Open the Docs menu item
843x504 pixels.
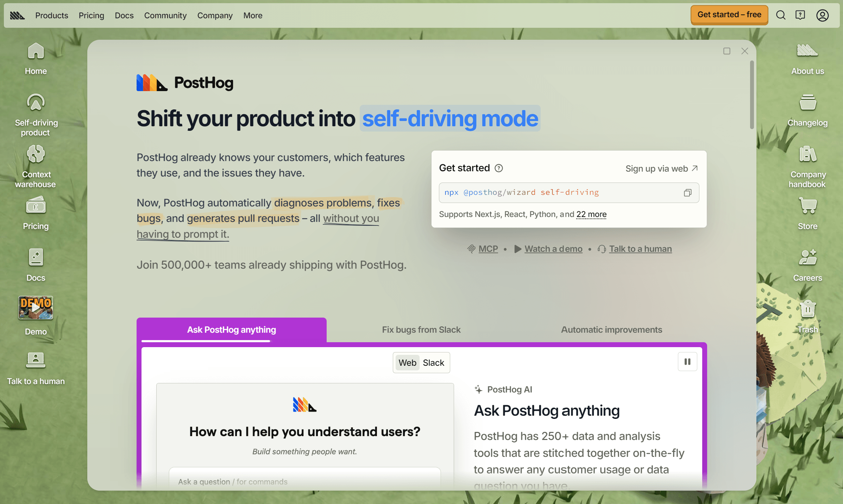124,15
